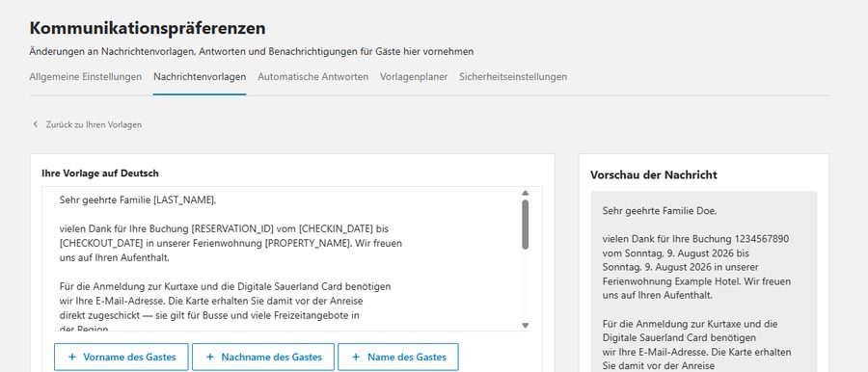Open the Vorlagenplaner tab
Image resolution: width=868 pixels, height=372 pixels.
(414, 77)
